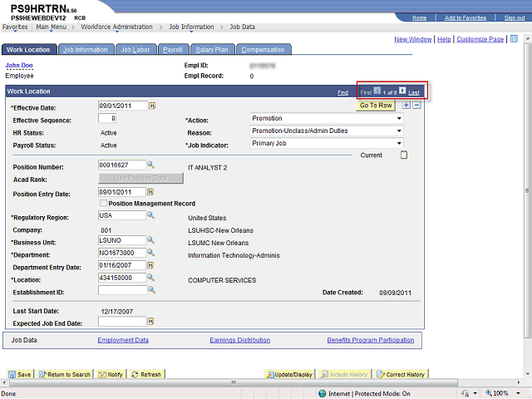Show previous row arrow in Work Location
The height and width of the screenshot is (399, 532).
coord(377,91)
